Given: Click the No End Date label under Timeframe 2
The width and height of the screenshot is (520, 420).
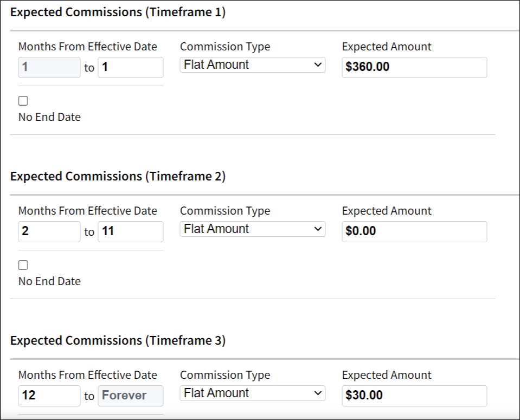Looking at the screenshot, I should [x=49, y=281].
